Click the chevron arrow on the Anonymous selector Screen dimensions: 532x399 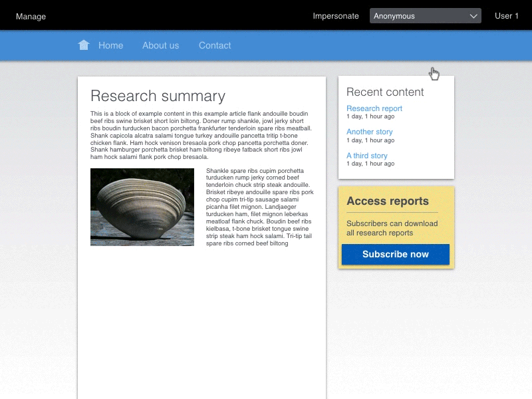pos(473,16)
